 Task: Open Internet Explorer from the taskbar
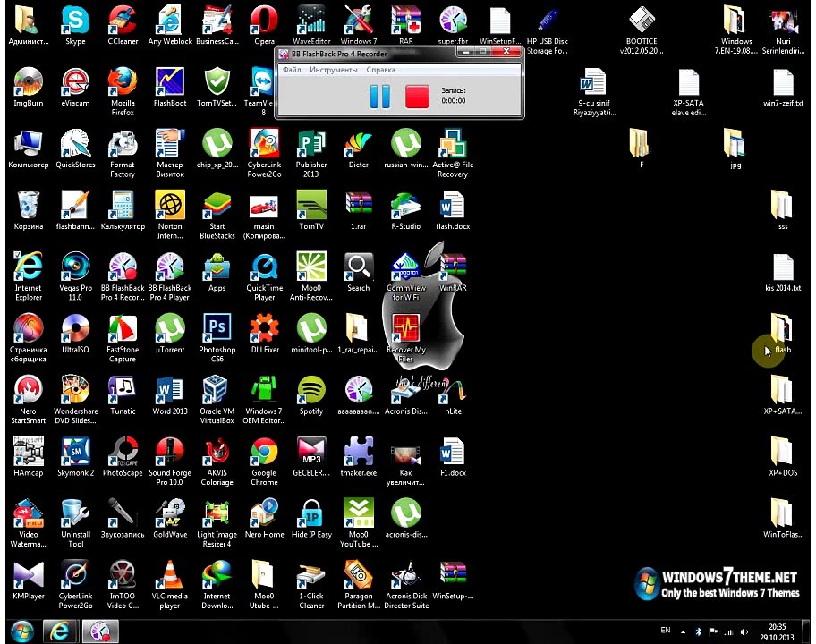pyautogui.click(x=59, y=631)
